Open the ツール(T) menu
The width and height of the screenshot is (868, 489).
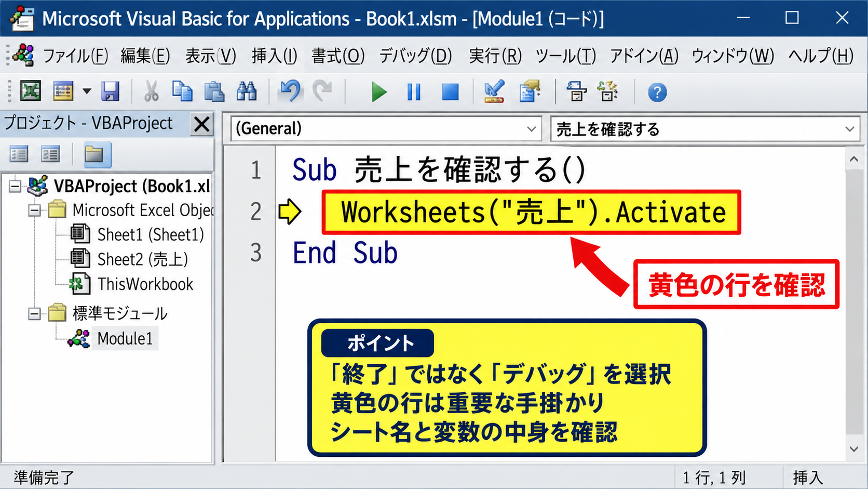coord(566,56)
